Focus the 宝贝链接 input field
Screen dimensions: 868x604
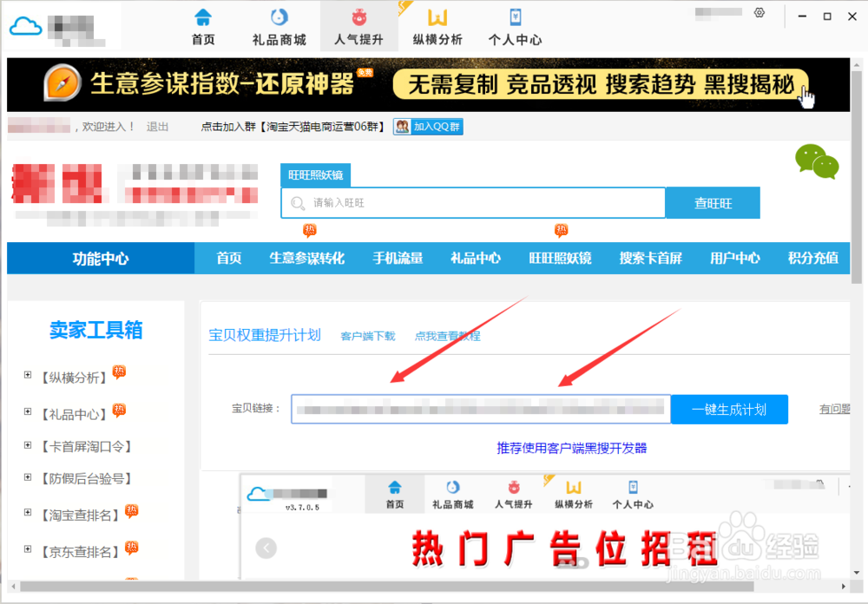click(x=481, y=410)
